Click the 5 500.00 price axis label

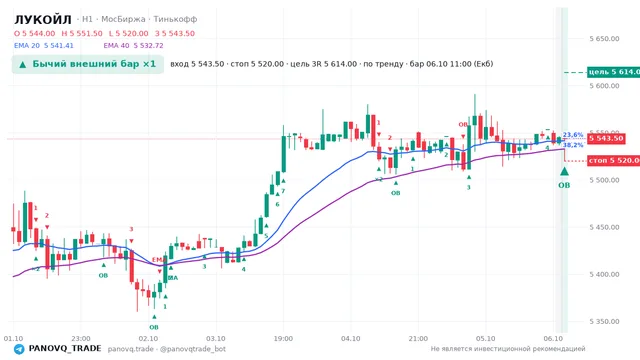604,180
